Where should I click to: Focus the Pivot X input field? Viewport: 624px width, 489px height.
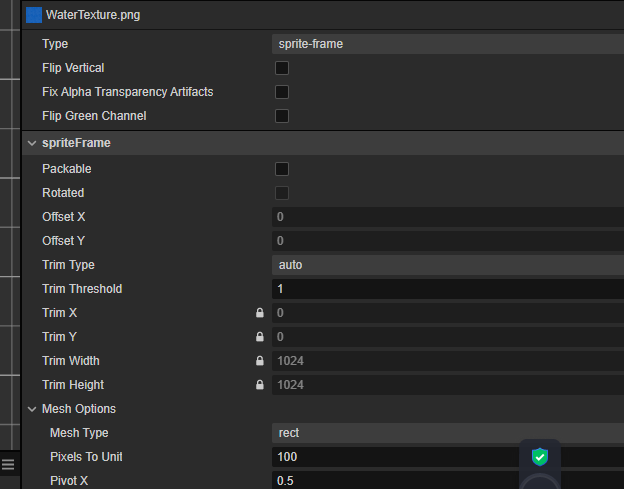click(x=448, y=481)
